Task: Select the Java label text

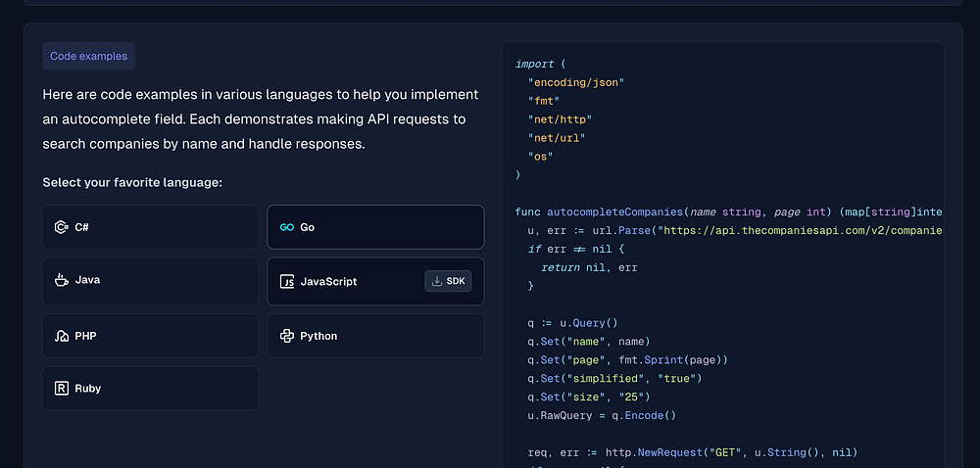Action: coord(87,280)
